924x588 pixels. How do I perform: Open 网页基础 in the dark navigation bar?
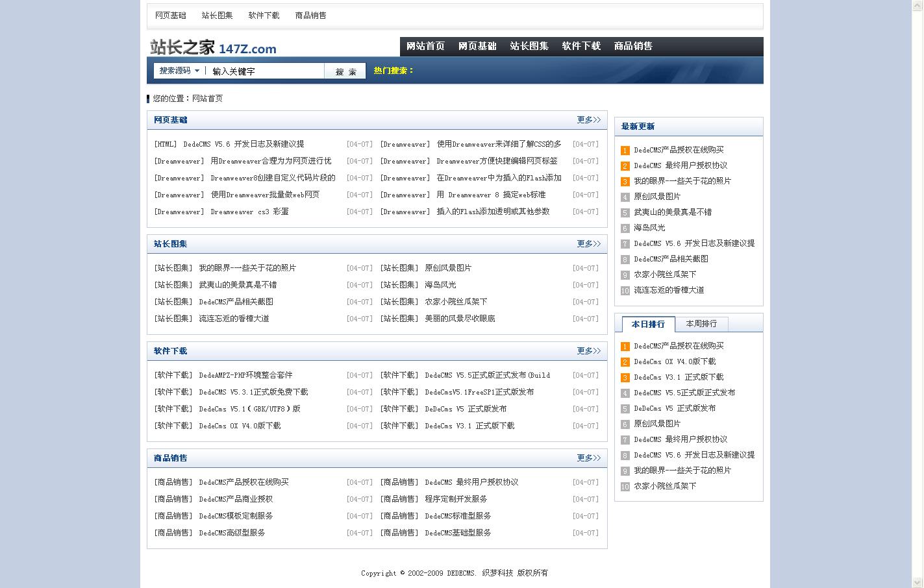click(x=477, y=46)
